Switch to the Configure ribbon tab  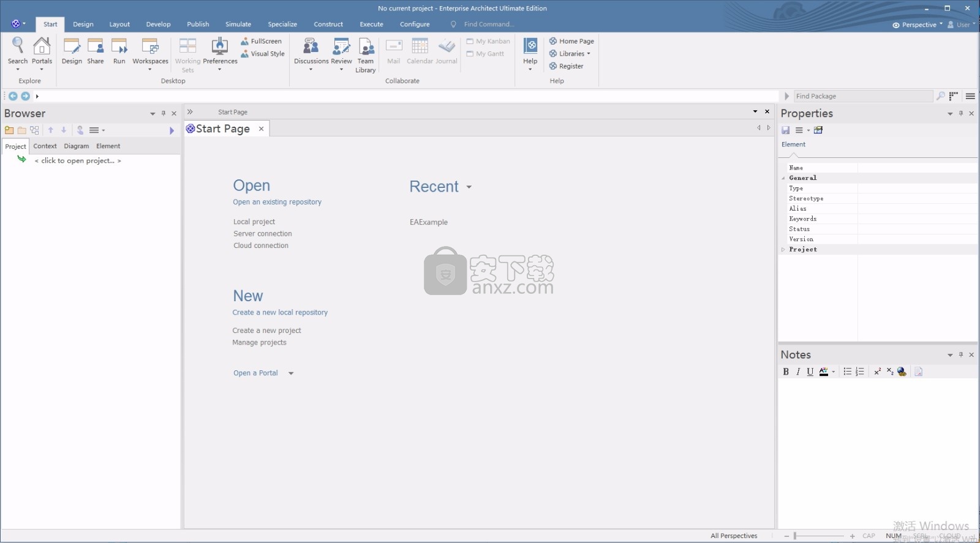[415, 24]
